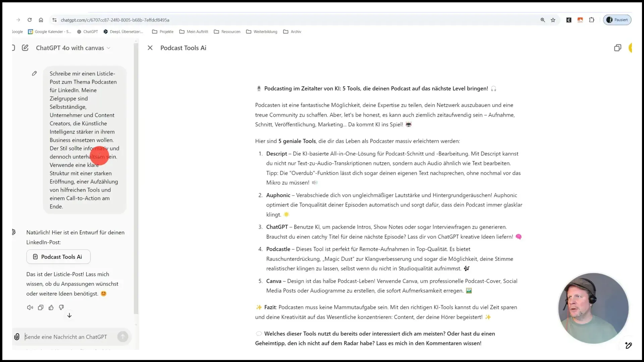Screen dimensions: 644x362
Task: Copy the assistant response
Action: point(41,307)
